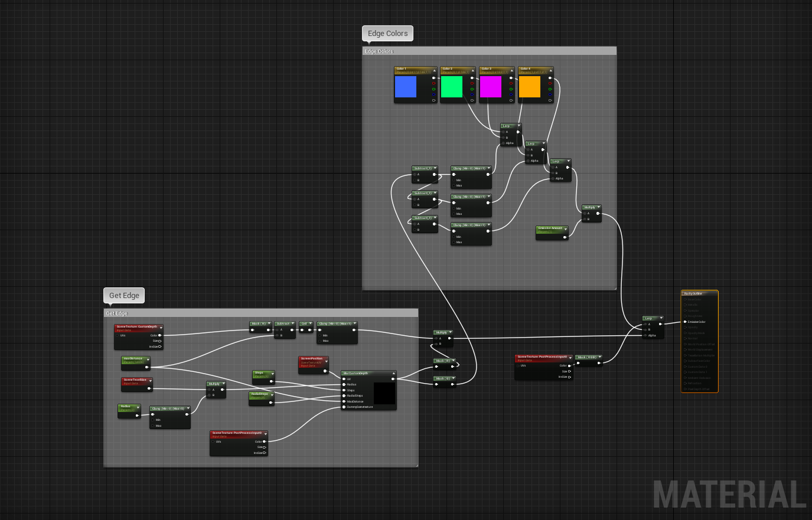The image size is (812, 520).
Task: Click BlurCustomDepth black preview thumbnail
Action: pyautogui.click(x=384, y=393)
